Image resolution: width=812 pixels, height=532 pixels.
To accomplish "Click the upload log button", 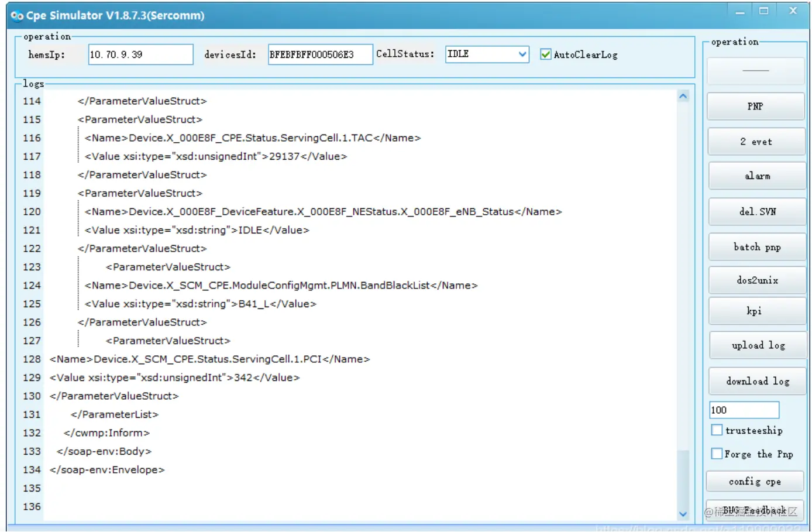I will [758, 345].
